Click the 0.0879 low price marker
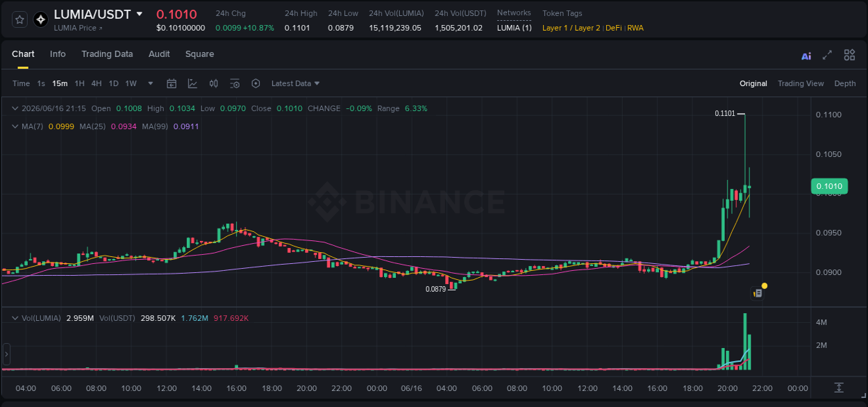Viewport: 868px width, 407px height. pos(435,289)
